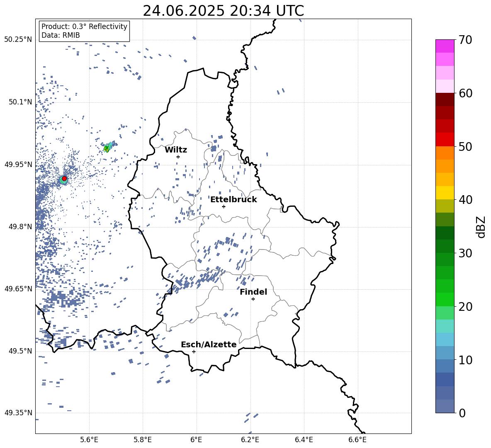Image resolution: width=491 pixels, height=448 pixels.
Task: Click the dBZ colorbar axis label
Action: pyautogui.click(x=481, y=227)
